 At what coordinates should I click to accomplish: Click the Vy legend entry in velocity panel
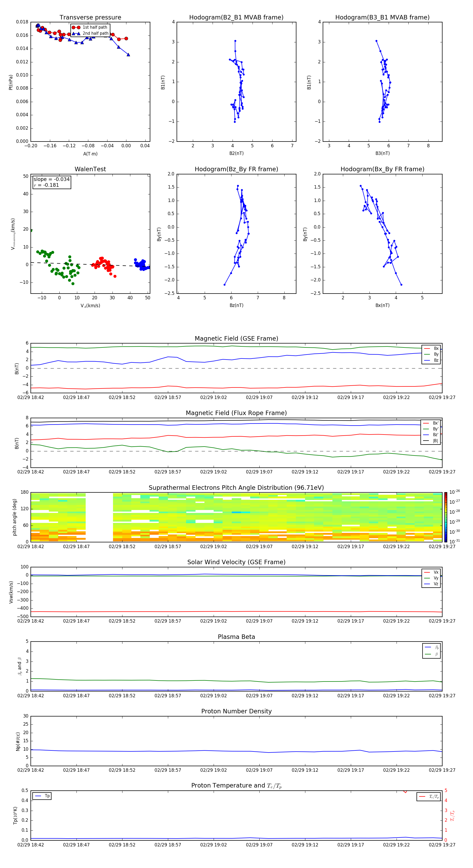431,578
